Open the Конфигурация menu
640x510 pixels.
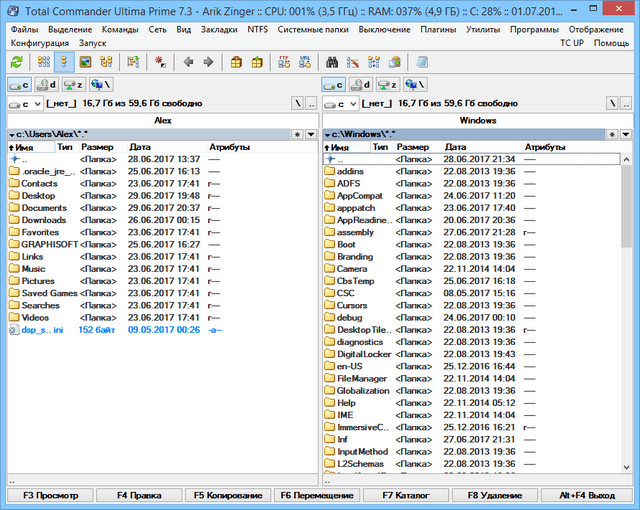click(x=41, y=44)
